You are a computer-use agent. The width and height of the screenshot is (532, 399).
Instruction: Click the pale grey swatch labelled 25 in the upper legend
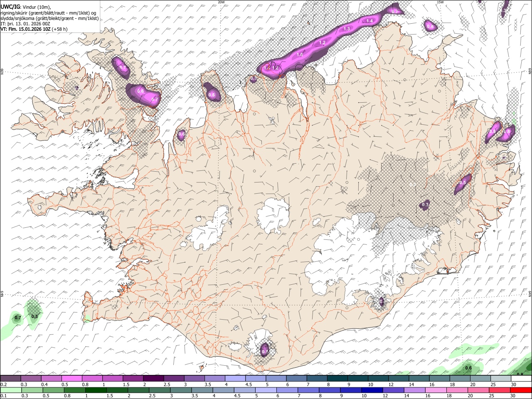pos(501,378)
